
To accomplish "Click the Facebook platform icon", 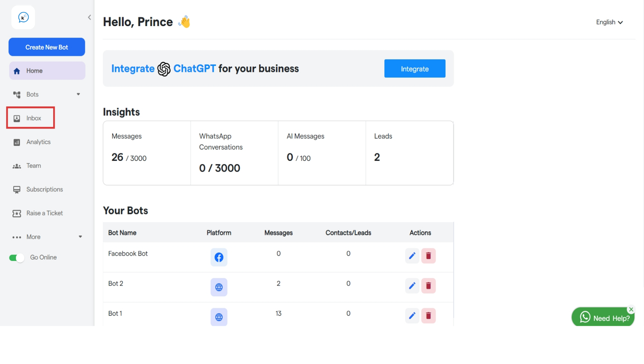I will coord(219,257).
